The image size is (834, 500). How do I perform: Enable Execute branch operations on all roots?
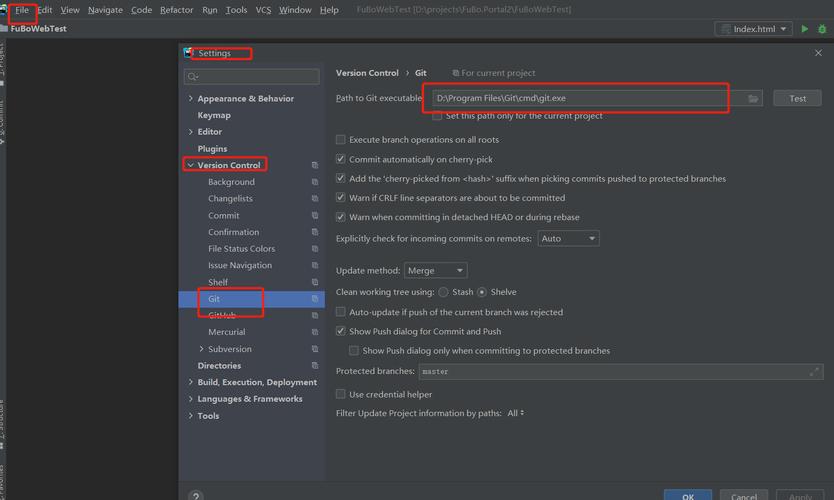pos(340,139)
